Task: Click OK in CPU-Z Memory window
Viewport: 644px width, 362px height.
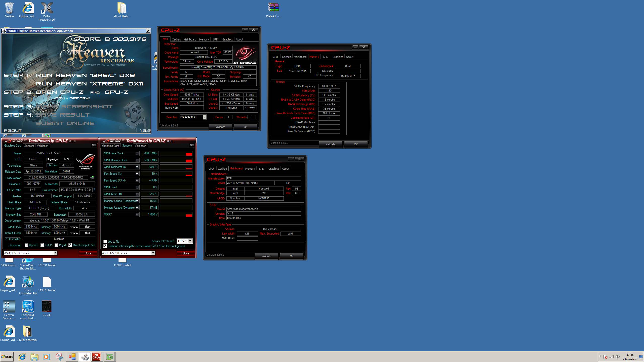Action: (x=356, y=144)
